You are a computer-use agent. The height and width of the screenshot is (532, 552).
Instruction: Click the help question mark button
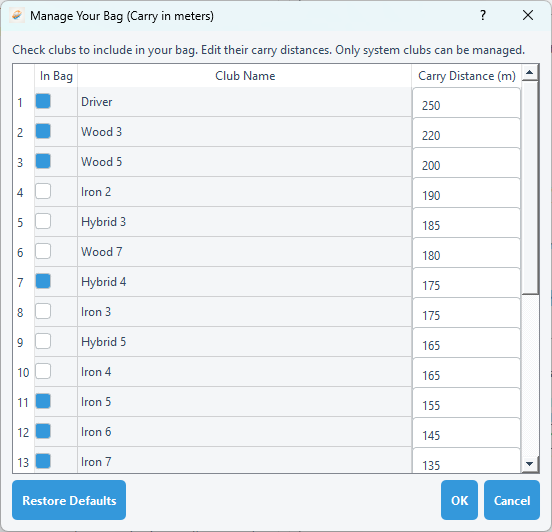pyautogui.click(x=483, y=15)
